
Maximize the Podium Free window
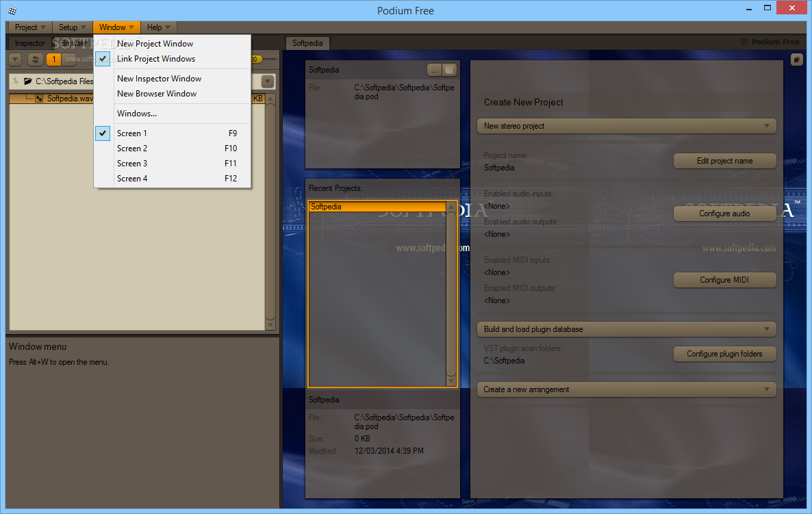[767, 8]
